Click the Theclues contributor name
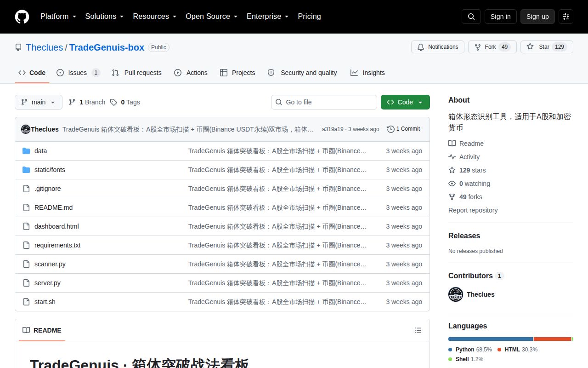The image size is (588, 368). pos(481,294)
